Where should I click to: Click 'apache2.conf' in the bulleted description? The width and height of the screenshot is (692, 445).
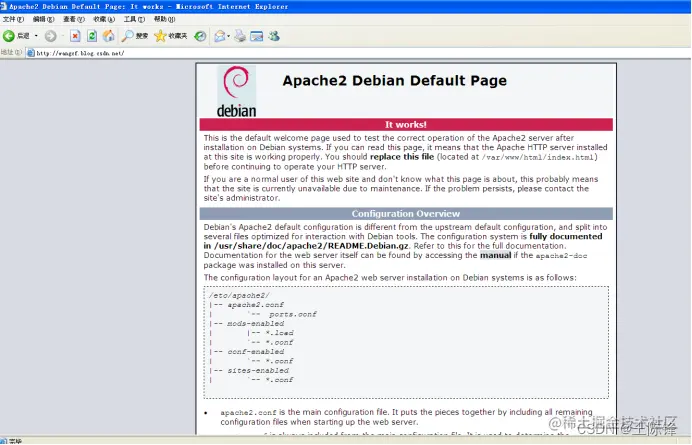(x=248, y=412)
